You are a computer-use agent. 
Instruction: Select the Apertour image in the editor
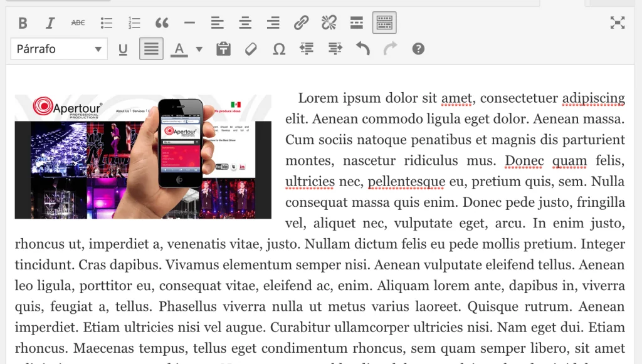tap(143, 157)
